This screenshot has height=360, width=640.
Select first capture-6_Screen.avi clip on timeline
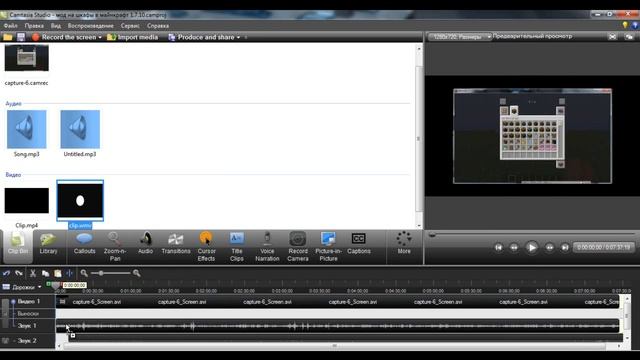click(x=97, y=302)
